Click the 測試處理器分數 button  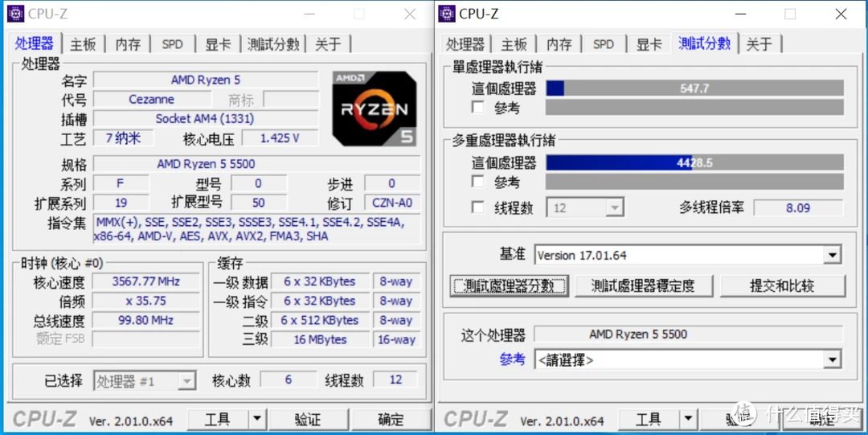(510, 286)
